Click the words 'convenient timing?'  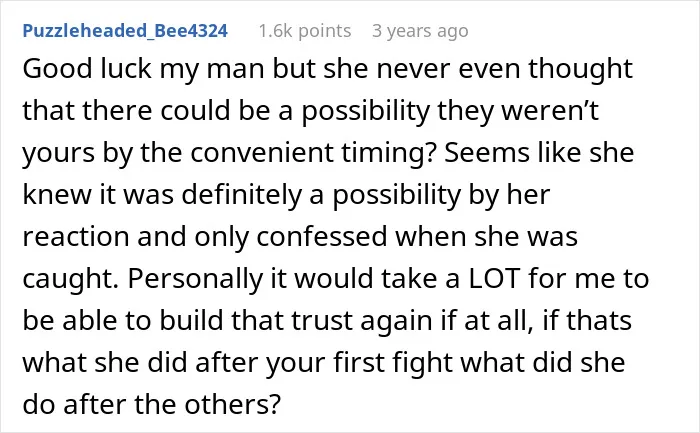coord(313,153)
